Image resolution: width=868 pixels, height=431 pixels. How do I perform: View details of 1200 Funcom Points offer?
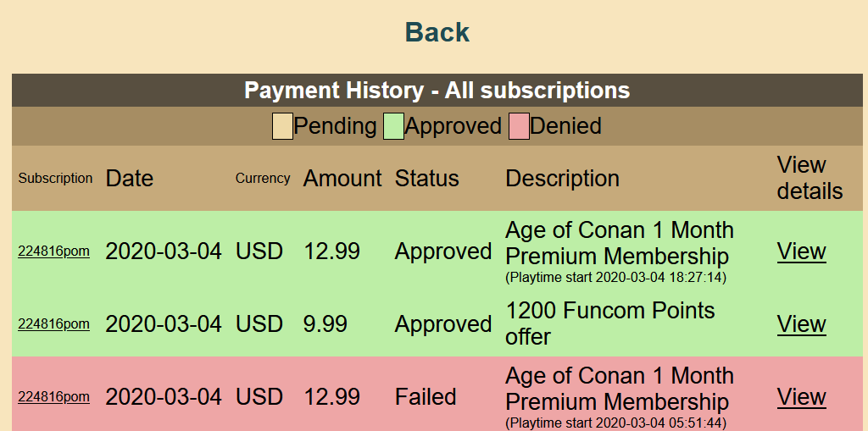click(x=801, y=324)
